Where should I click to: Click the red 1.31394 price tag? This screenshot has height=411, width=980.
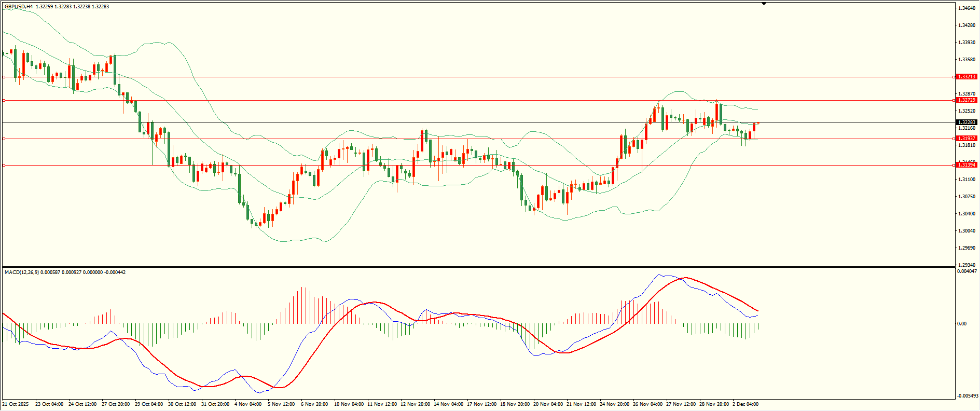967,165
